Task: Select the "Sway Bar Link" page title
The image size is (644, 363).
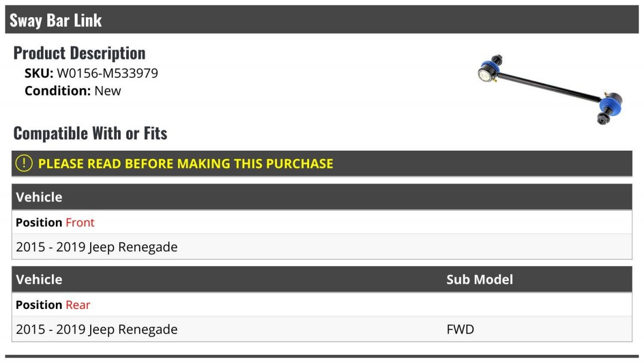Action: pyautogui.click(x=56, y=20)
